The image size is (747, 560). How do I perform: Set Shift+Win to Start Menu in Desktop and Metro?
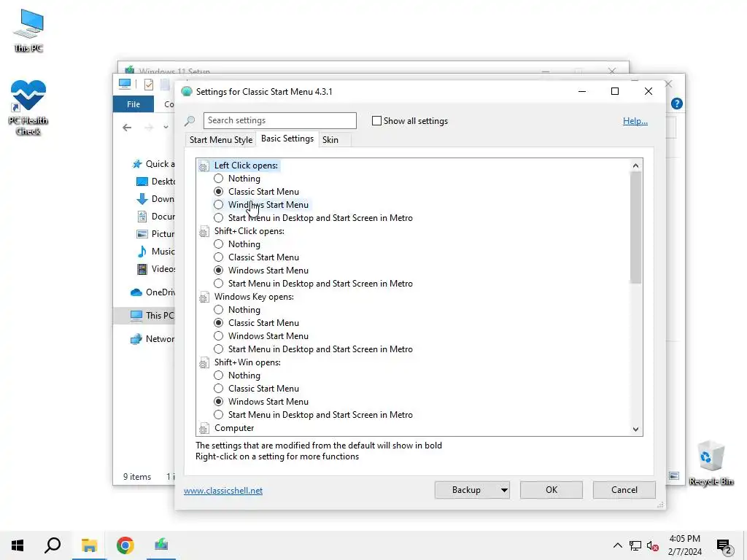point(218,415)
